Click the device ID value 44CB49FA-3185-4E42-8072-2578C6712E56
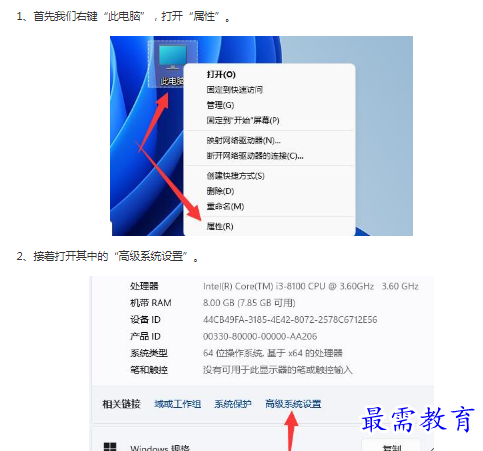 [290, 320]
